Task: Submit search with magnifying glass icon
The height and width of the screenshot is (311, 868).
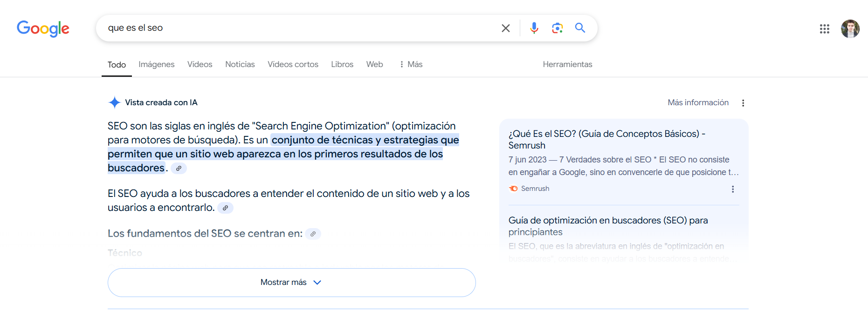Action: pyautogui.click(x=580, y=28)
